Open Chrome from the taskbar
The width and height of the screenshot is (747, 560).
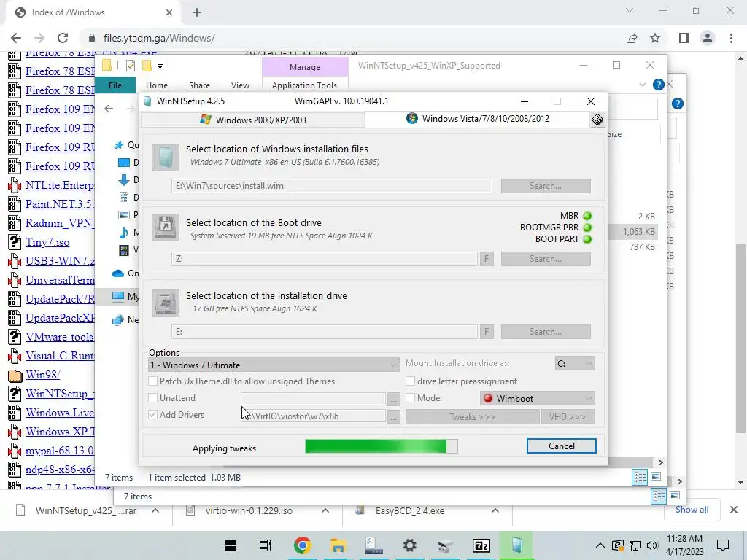coord(302,545)
